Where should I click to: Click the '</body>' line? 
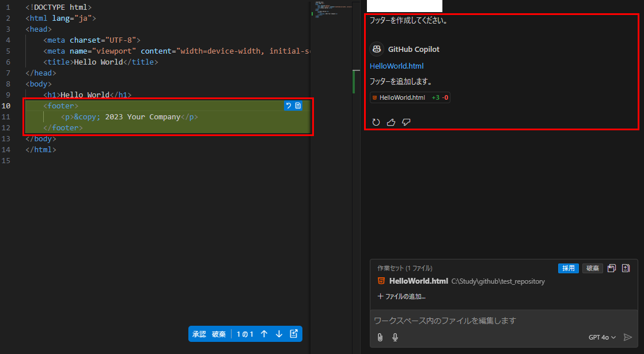pos(41,138)
